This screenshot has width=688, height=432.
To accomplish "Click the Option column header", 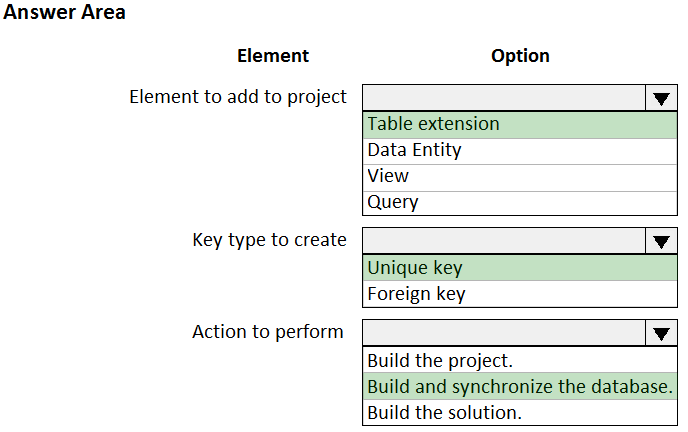I will (520, 56).
